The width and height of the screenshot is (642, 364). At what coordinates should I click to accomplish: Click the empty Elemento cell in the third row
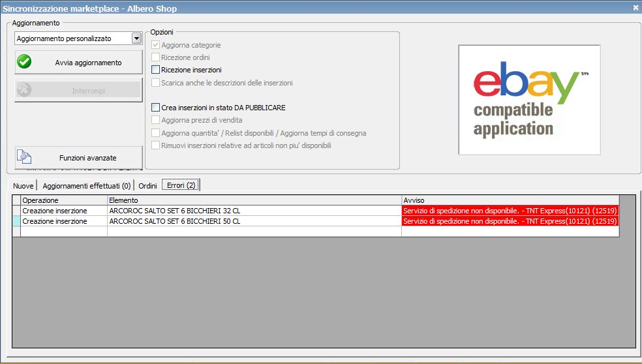coord(254,232)
